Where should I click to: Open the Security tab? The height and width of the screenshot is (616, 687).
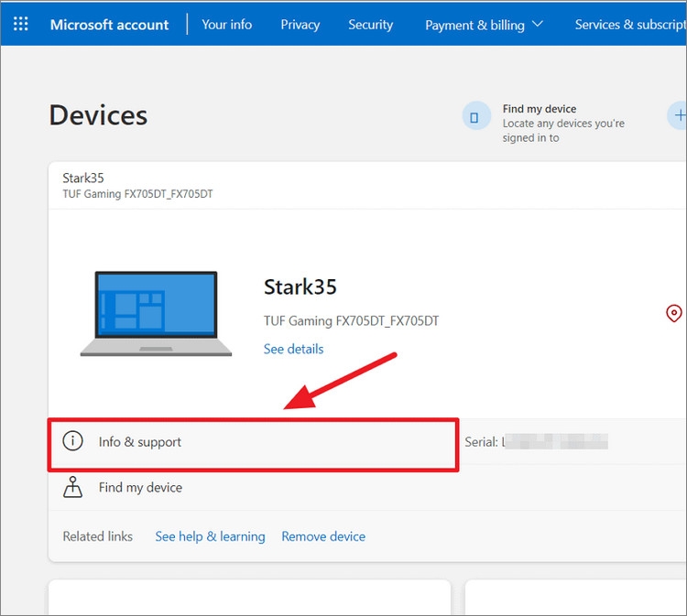point(370,25)
